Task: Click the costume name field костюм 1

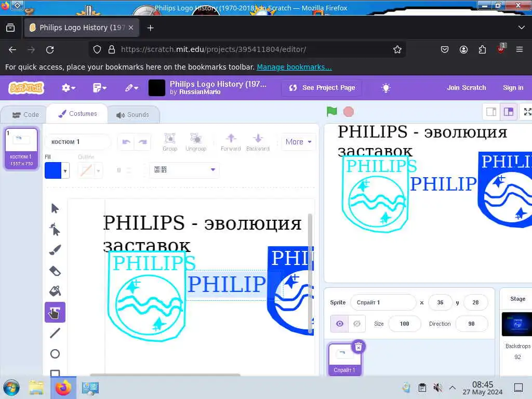Action: [x=78, y=142]
